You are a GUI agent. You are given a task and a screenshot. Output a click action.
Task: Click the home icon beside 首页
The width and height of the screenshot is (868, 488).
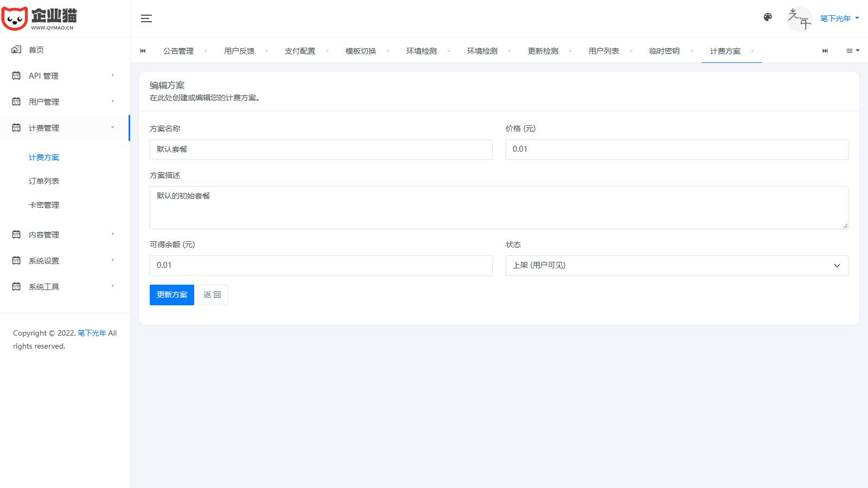click(16, 50)
